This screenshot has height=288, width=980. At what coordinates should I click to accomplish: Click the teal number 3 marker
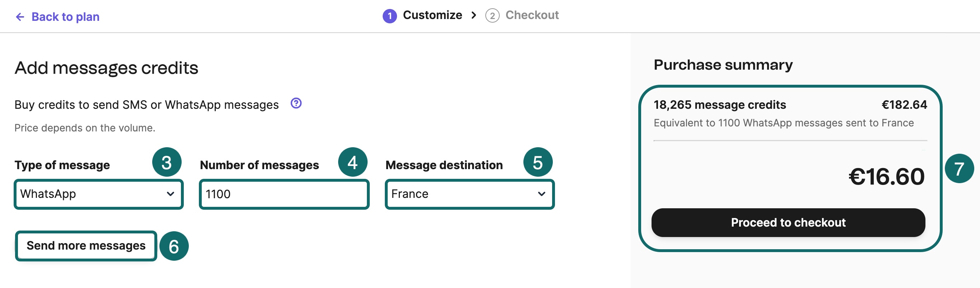pyautogui.click(x=167, y=162)
